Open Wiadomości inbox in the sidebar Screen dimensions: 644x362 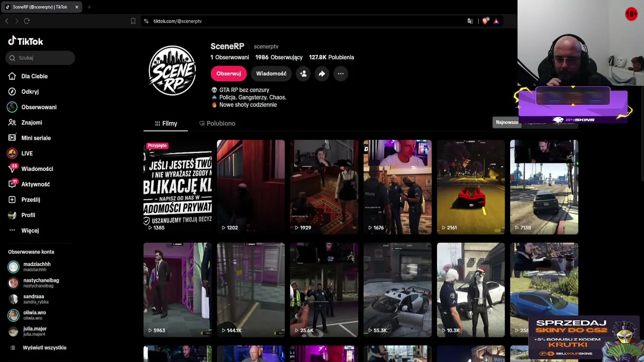pyautogui.click(x=31, y=169)
